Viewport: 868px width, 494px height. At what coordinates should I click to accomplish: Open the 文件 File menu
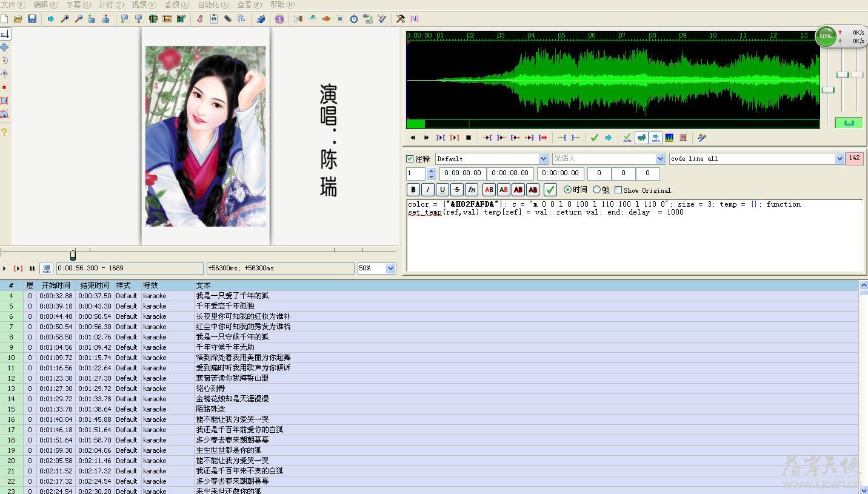click(x=13, y=5)
